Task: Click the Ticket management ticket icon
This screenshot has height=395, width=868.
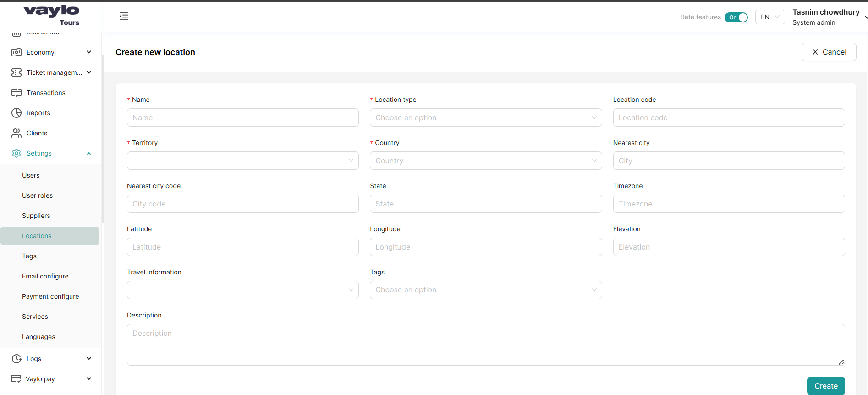Action: (x=16, y=72)
